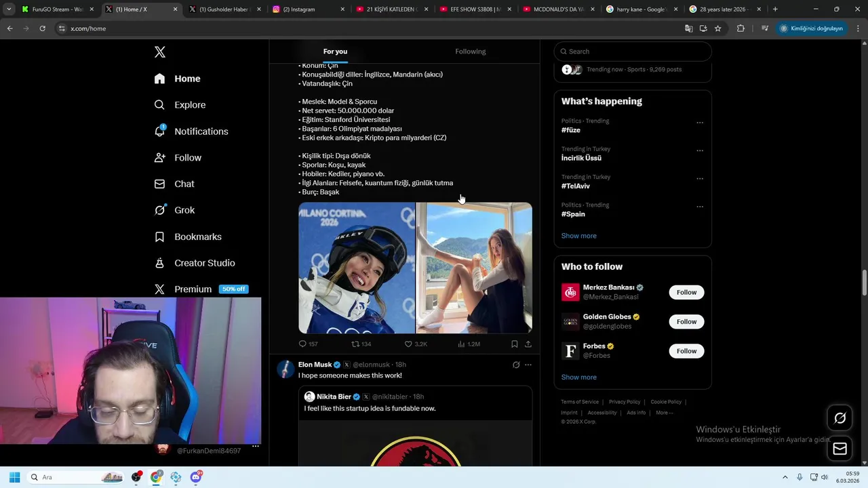Show more under Who to follow
The width and height of the screenshot is (868, 488).
tap(578, 378)
